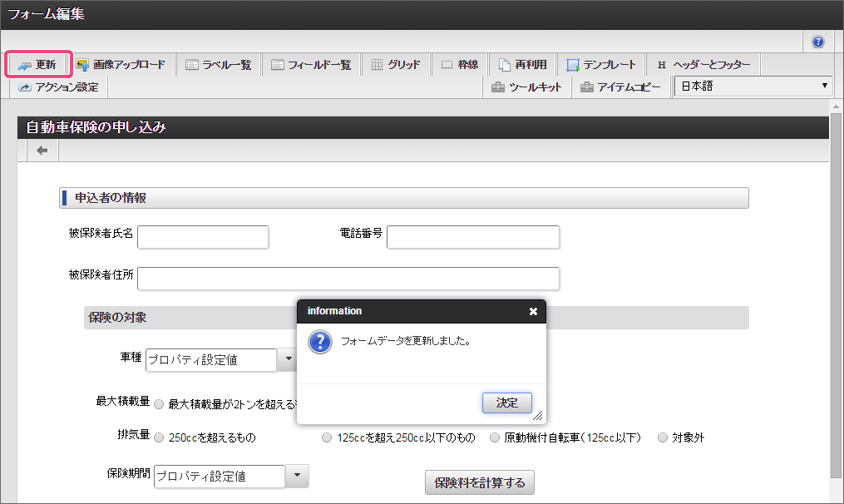This screenshot has height=504, width=844.
Task: Select the 枠線 border tool
Action: pos(459,65)
